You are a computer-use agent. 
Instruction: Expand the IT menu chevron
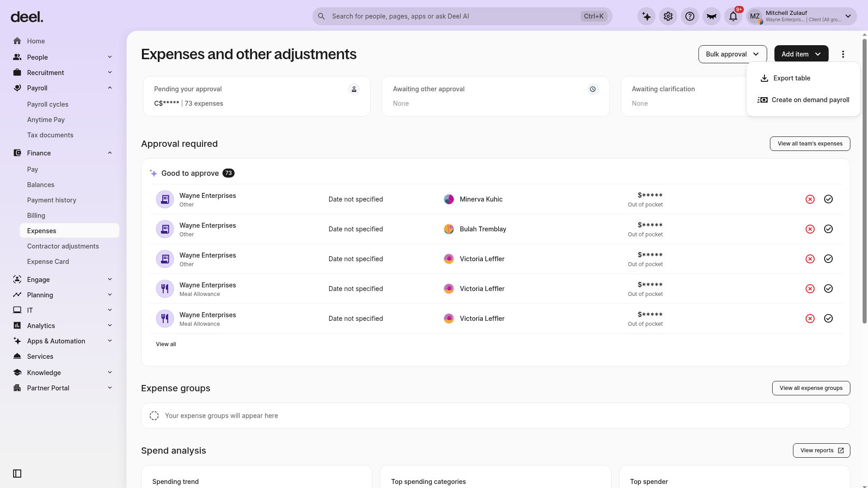tap(110, 310)
